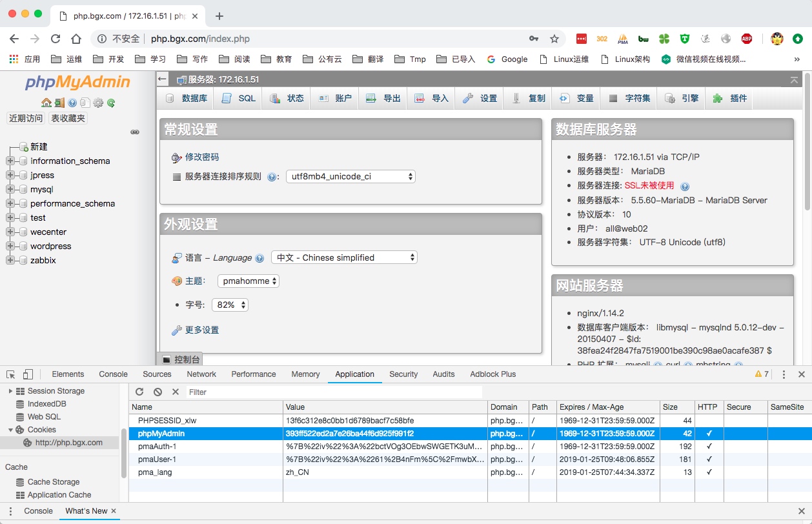The width and height of the screenshot is (812, 524).
Task: Expand the wordpress database node
Action: [10, 247]
